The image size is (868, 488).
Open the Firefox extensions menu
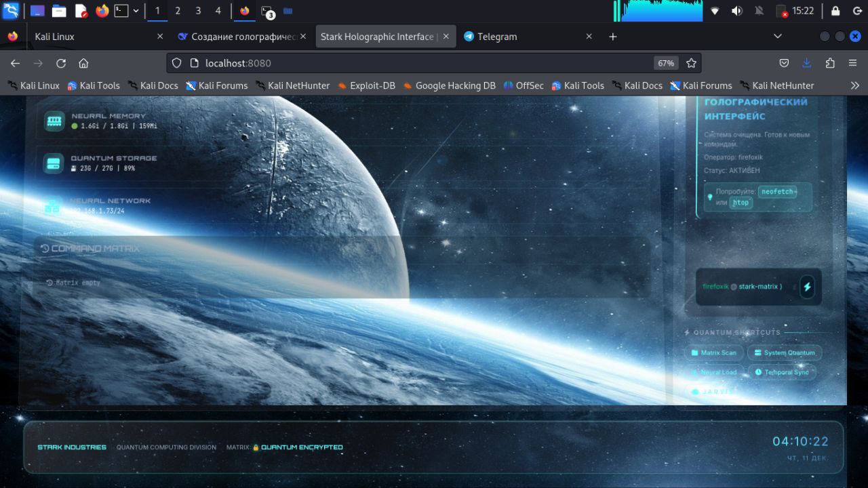point(830,63)
